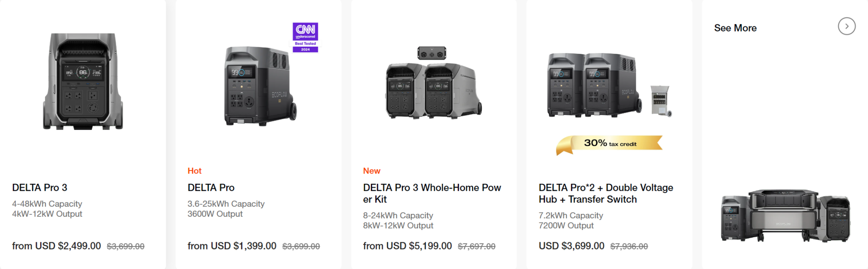Open the See More product lineup image

(x=785, y=216)
